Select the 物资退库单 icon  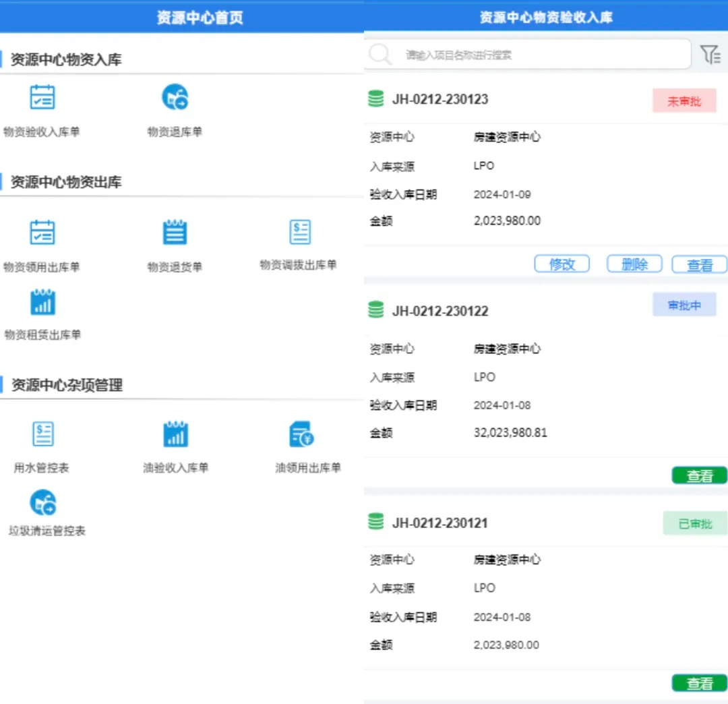click(174, 97)
